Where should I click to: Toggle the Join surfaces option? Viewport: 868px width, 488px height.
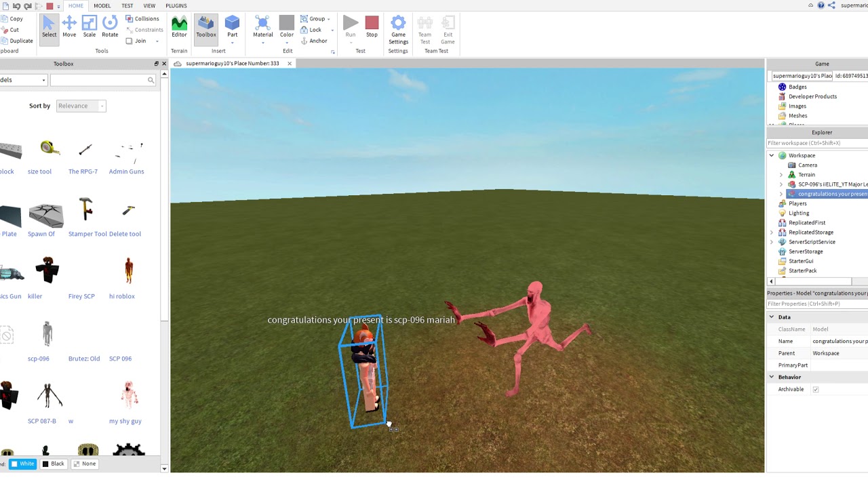(x=136, y=41)
